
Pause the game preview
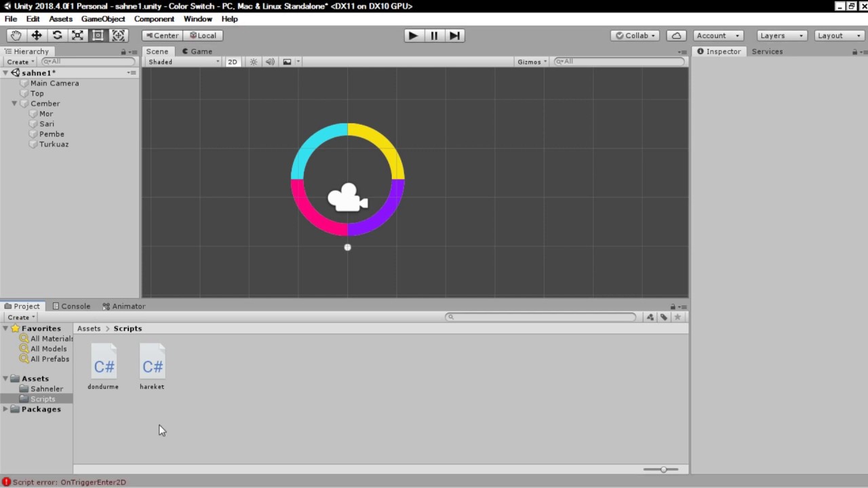[434, 35]
